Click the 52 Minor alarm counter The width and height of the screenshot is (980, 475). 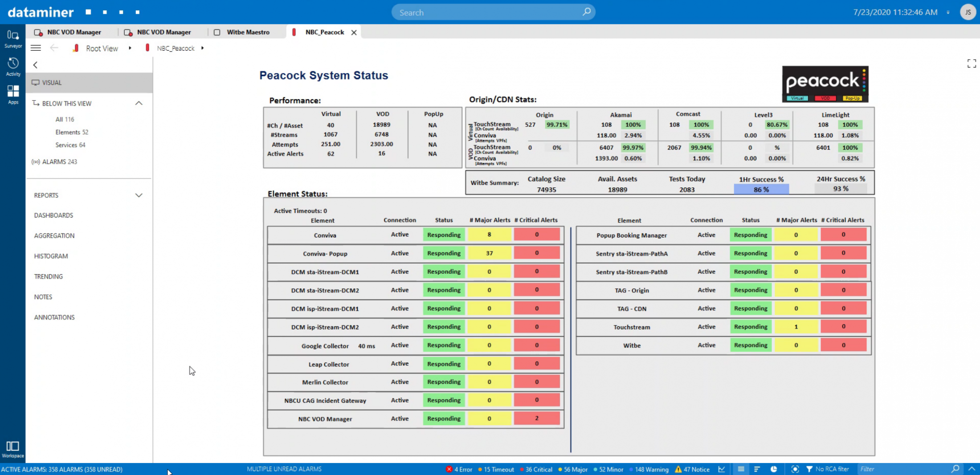[x=608, y=469]
